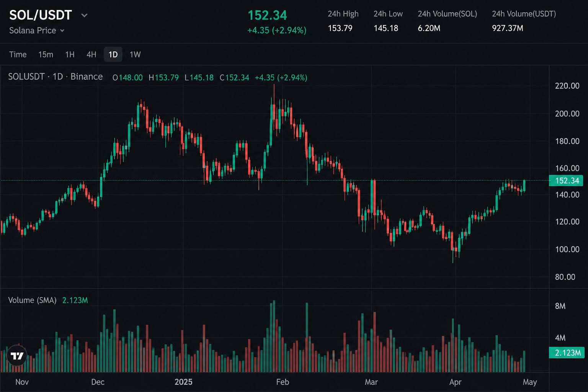Click the SOL/USDT pair title

click(41, 15)
